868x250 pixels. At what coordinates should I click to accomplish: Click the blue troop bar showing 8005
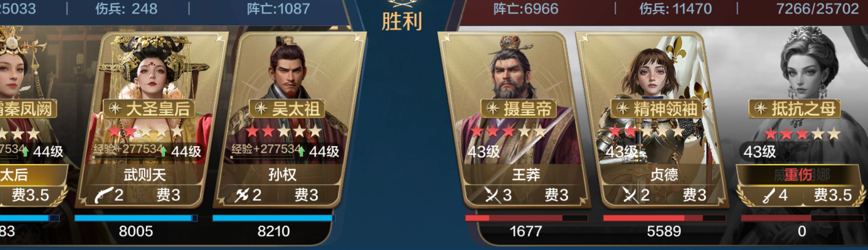click(x=136, y=217)
